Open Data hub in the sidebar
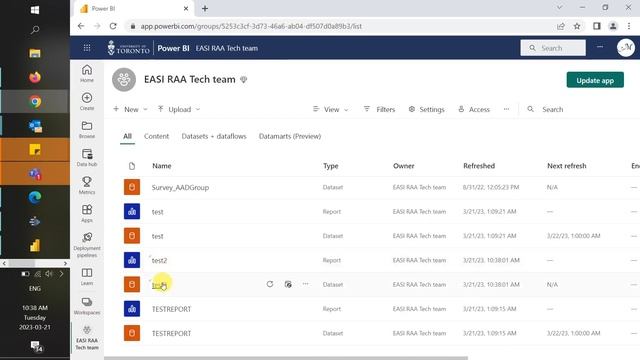This screenshot has width=640, height=360. click(x=87, y=158)
